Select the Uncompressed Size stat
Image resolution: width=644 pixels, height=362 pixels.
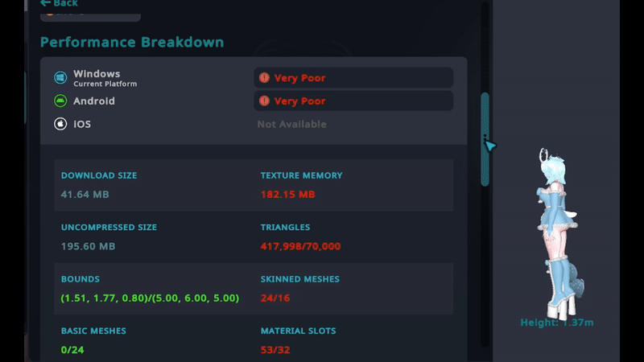pos(109,237)
